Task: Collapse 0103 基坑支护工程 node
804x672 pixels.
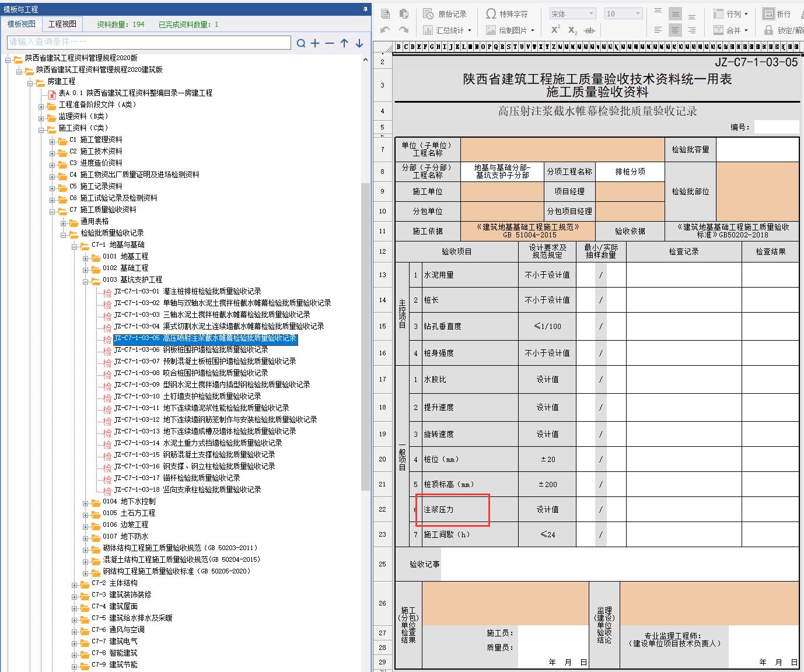Action: 85,281
